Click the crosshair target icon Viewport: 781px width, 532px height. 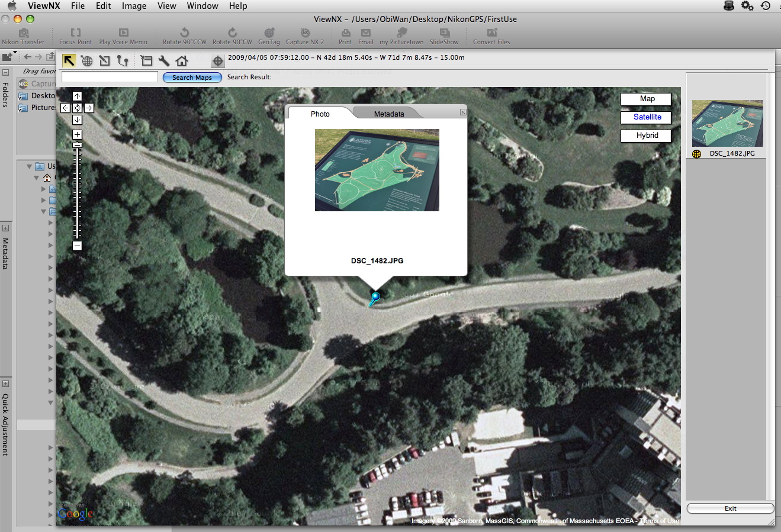point(217,61)
